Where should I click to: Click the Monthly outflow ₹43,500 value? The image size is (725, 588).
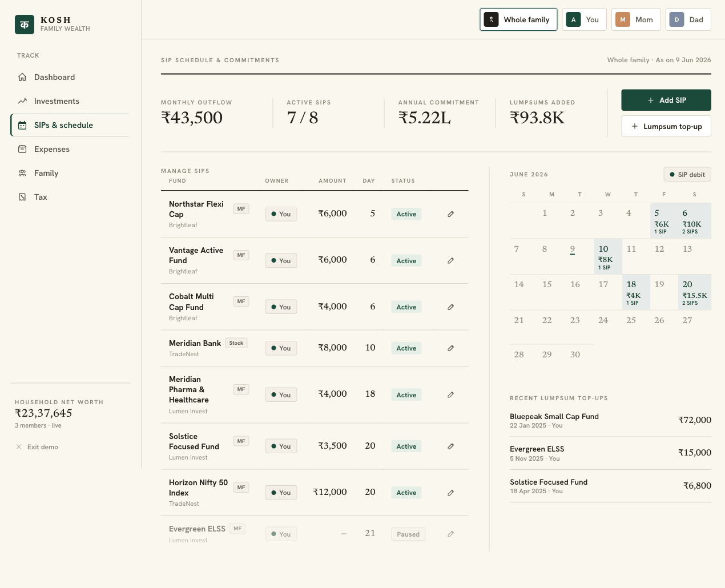(192, 118)
